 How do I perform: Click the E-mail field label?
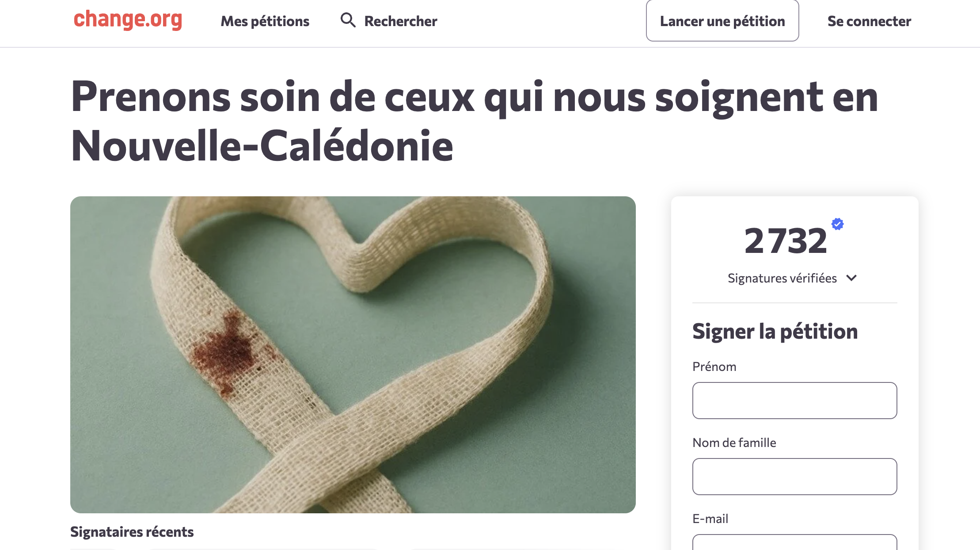710,519
